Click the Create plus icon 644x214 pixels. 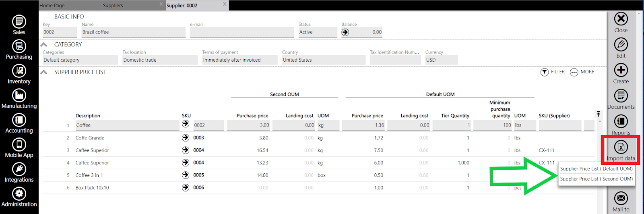tap(621, 70)
